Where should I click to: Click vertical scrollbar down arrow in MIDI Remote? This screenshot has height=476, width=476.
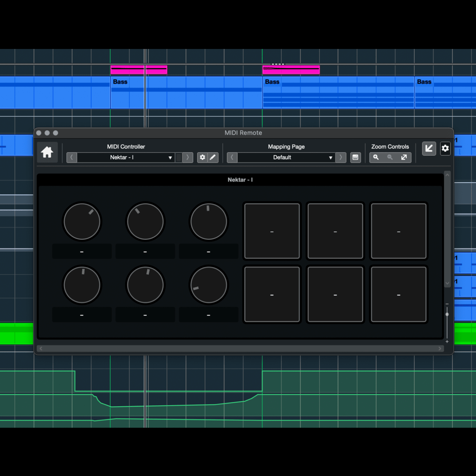(x=447, y=283)
